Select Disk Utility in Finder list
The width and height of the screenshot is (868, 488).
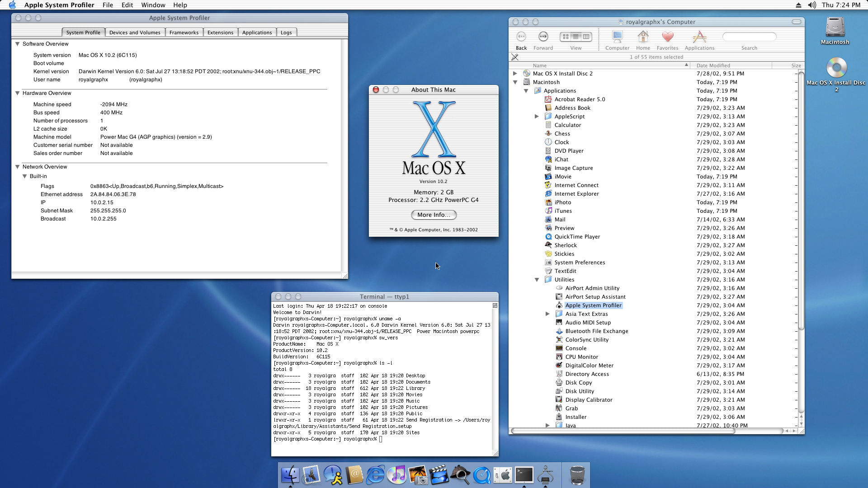tap(580, 391)
